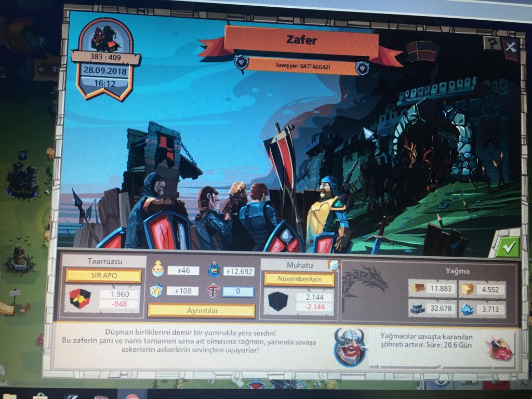The image size is (532, 399).
Task: Close the battle report with X
Action: point(511,47)
